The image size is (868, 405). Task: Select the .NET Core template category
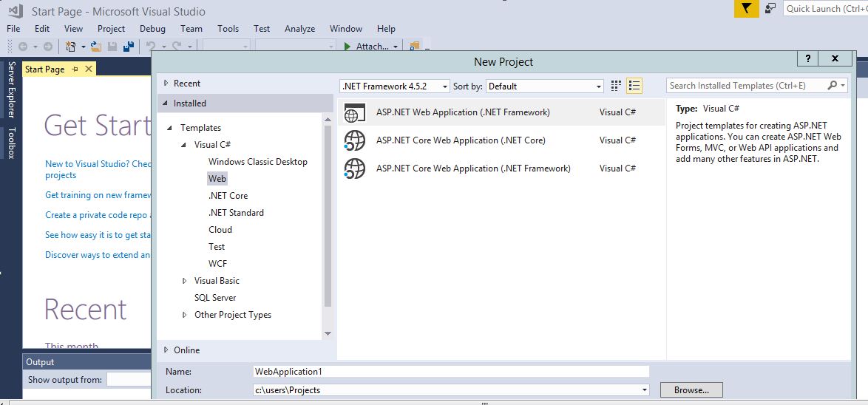pos(228,196)
